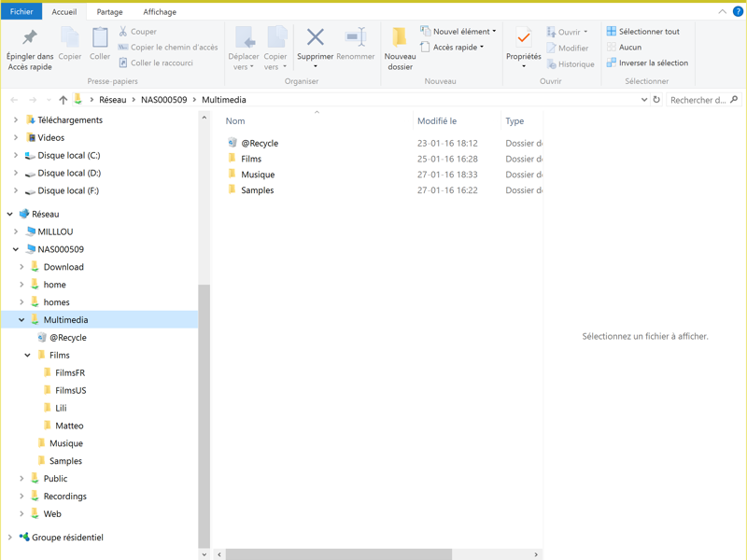Click the up-arrow parent folder icon

click(x=63, y=100)
